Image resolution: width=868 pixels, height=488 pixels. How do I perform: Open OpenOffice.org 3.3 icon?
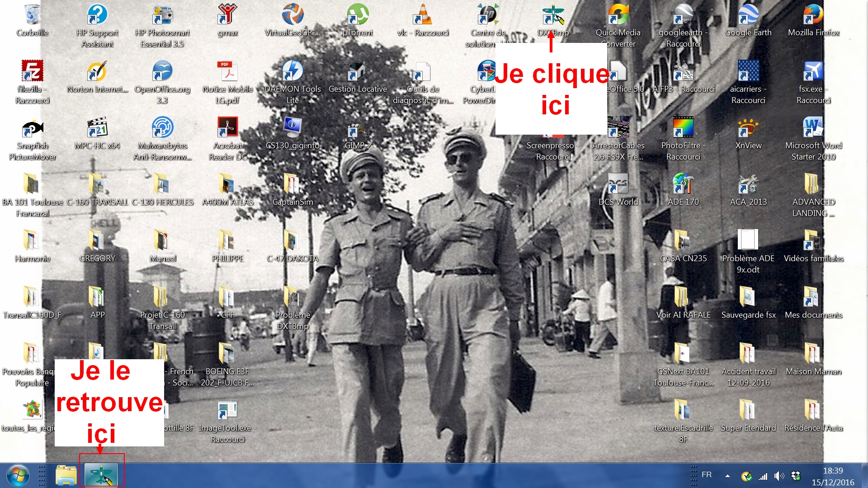point(162,71)
